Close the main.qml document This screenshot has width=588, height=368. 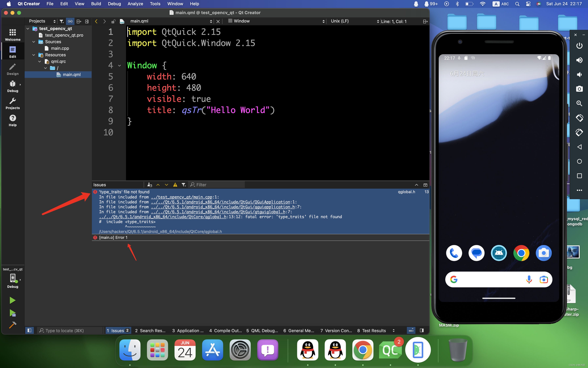pos(218,21)
